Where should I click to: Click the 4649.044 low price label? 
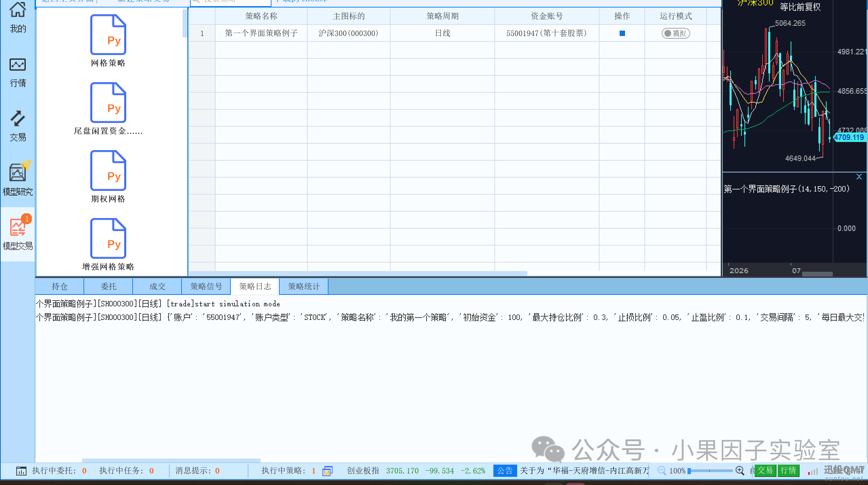point(800,158)
